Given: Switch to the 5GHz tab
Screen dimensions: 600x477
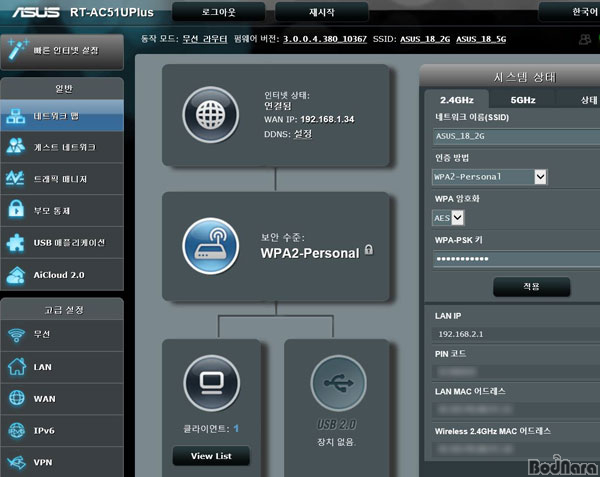Looking at the screenshot, I should (x=523, y=100).
